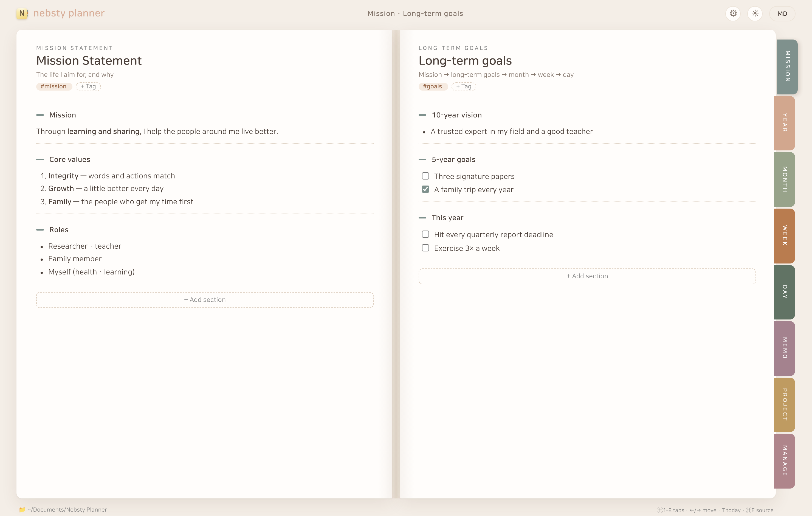Add a tag next to #mission
Image resolution: width=812 pixels, height=516 pixels.
pyautogui.click(x=88, y=86)
